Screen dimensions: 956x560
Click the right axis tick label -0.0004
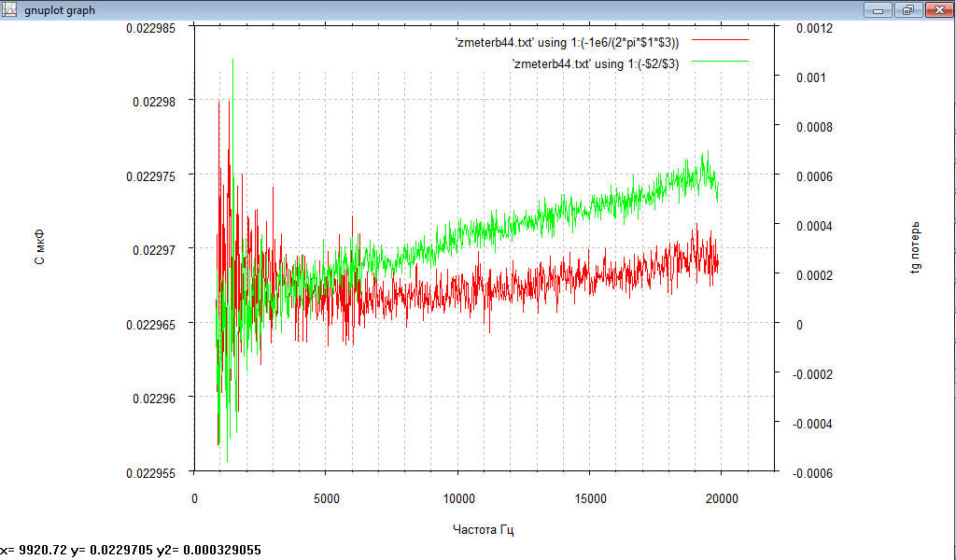pyautogui.click(x=813, y=424)
